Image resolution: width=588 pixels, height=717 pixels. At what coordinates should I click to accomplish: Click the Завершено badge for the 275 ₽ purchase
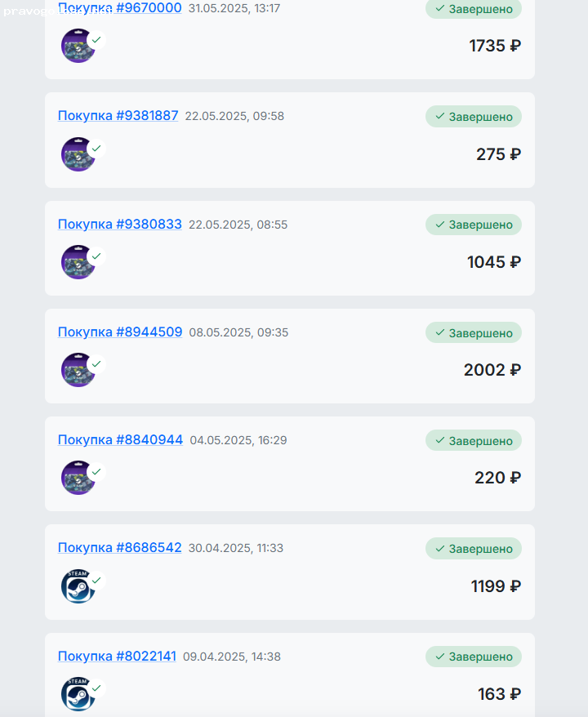pos(474,117)
